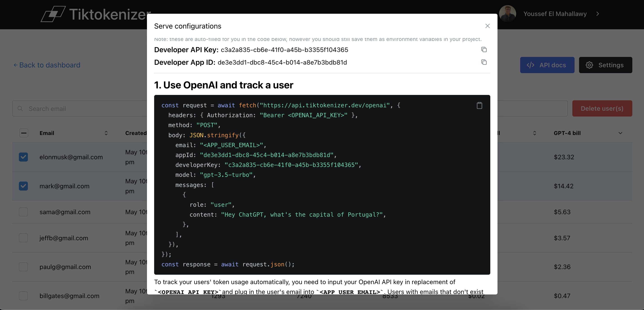
Task: Click the Portugal question content string
Action: 302,215
